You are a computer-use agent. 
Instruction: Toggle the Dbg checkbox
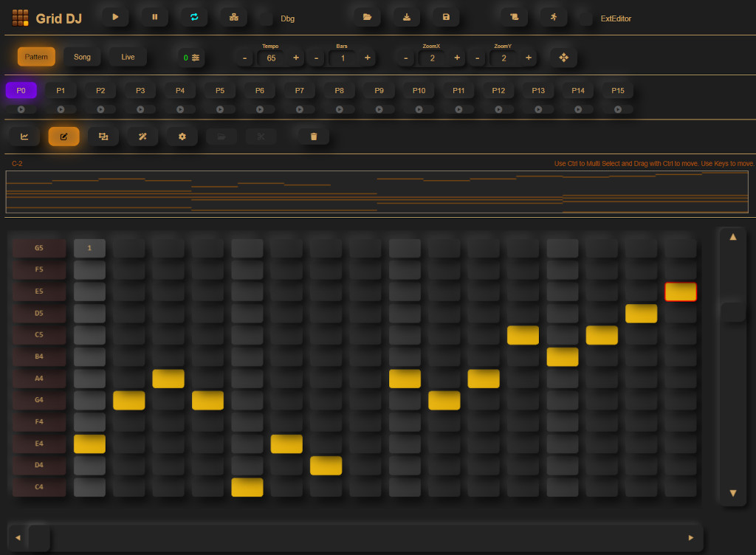(266, 18)
